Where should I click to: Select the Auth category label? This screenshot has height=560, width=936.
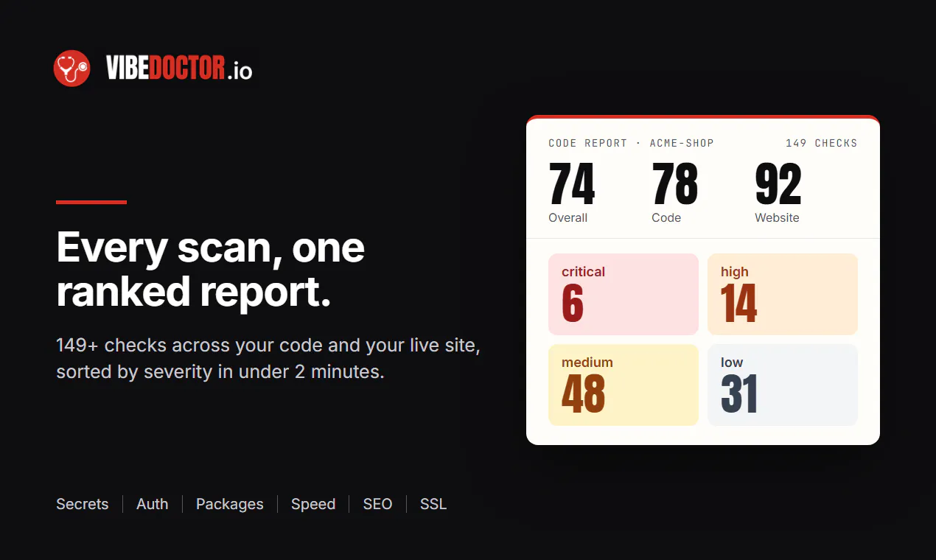tap(153, 504)
